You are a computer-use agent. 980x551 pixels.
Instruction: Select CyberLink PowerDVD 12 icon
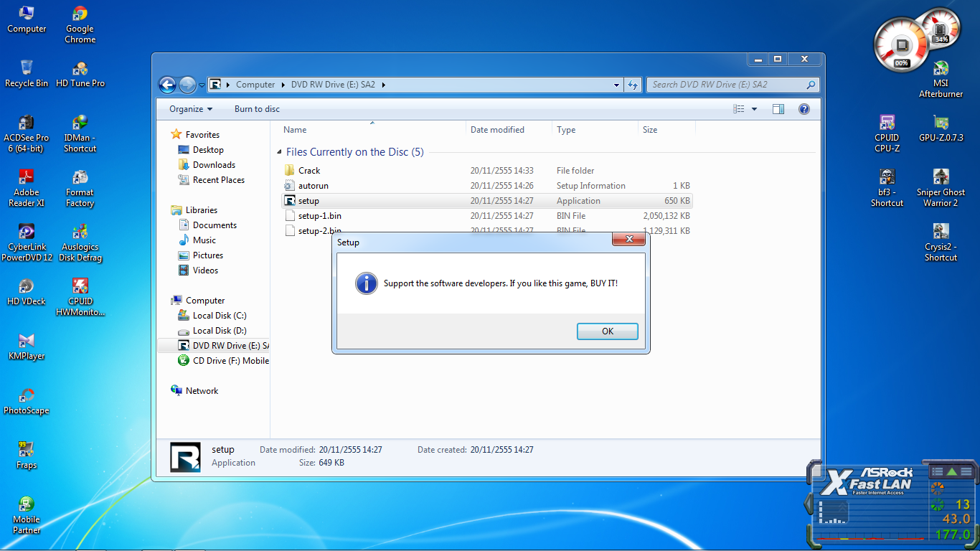click(x=27, y=242)
